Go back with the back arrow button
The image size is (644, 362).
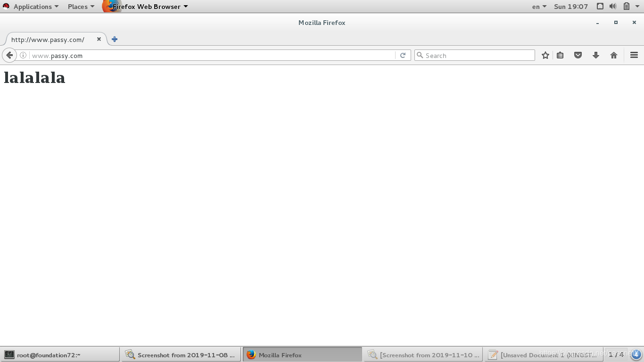click(x=9, y=55)
